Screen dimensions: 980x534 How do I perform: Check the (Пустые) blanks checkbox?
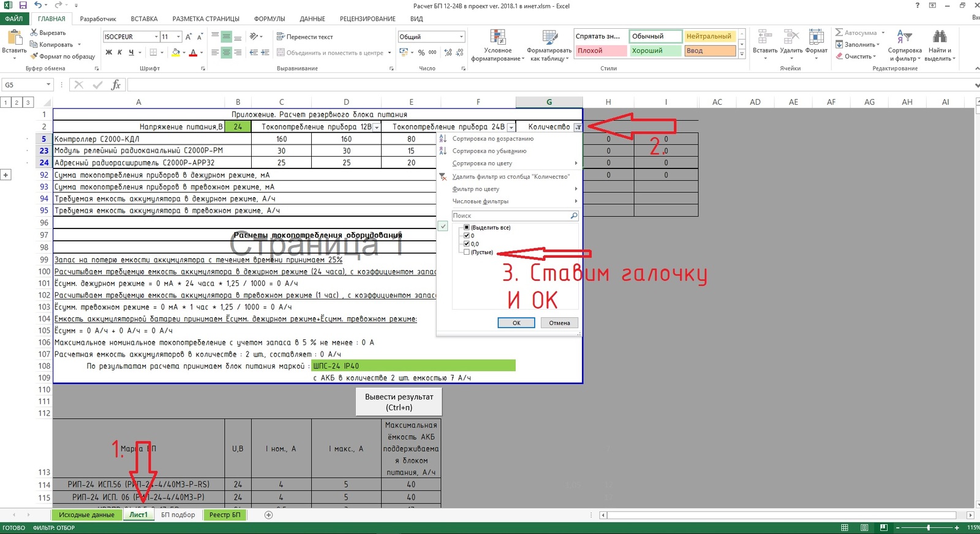pos(467,252)
